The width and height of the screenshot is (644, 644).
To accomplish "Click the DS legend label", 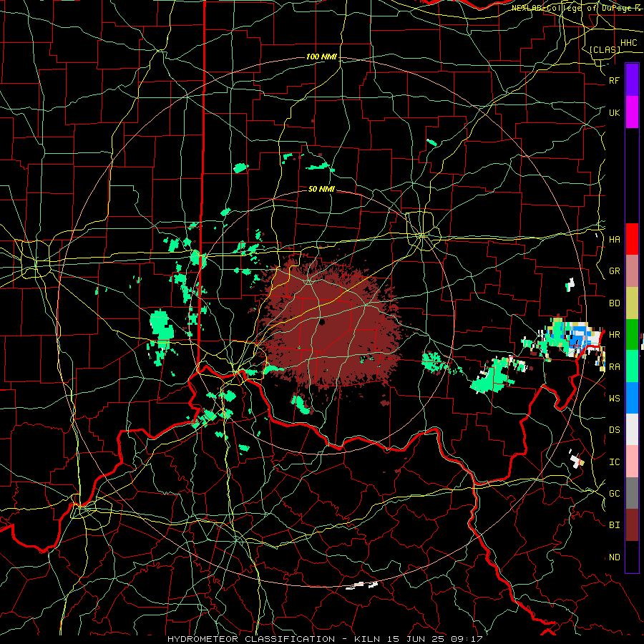I will coord(614,430).
